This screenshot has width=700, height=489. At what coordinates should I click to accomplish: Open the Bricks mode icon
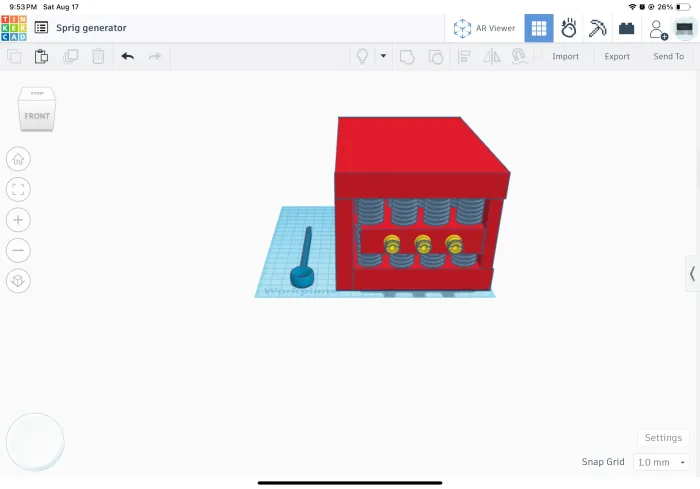(x=626, y=29)
